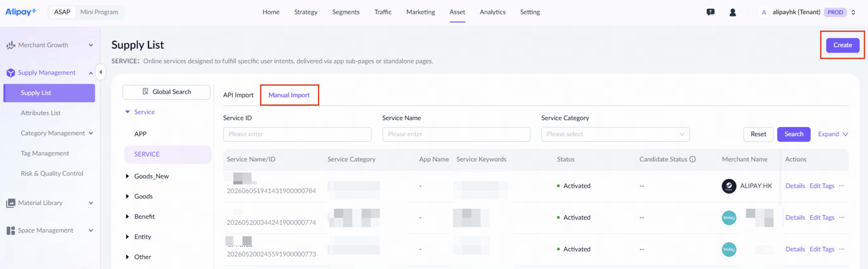Screen dimensions: 868x269
Task: Open the Service Category dropdown
Action: (615, 134)
